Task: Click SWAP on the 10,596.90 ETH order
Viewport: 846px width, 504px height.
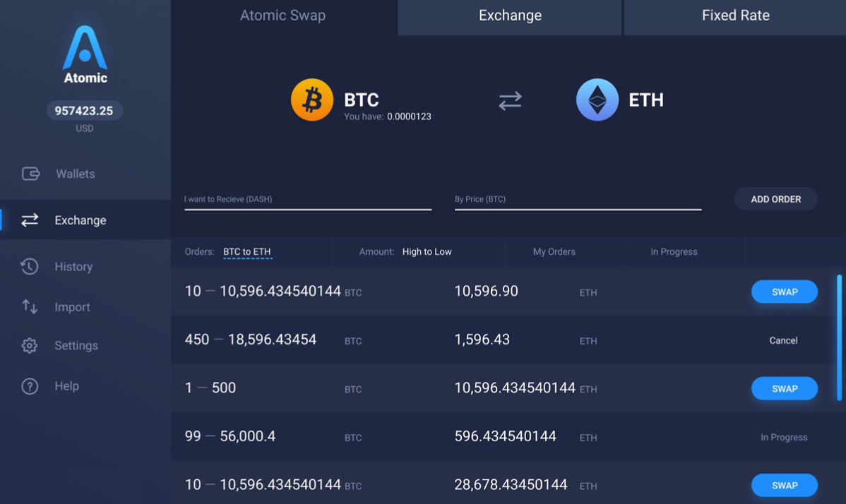Action: coord(785,292)
